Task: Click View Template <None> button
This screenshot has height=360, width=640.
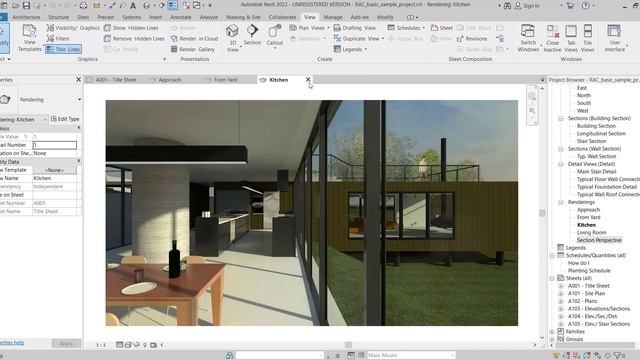Action: click(x=54, y=170)
